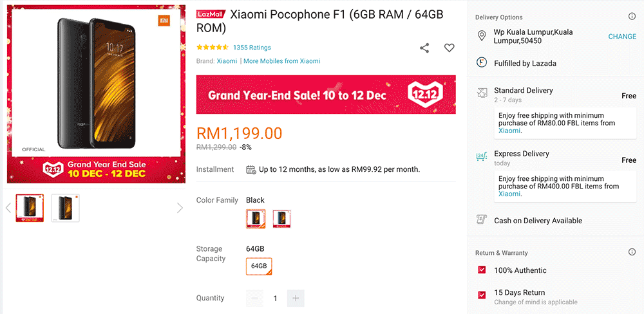Select the second product thumbnail image
This screenshot has width=644, height=314.
(65, 208)
